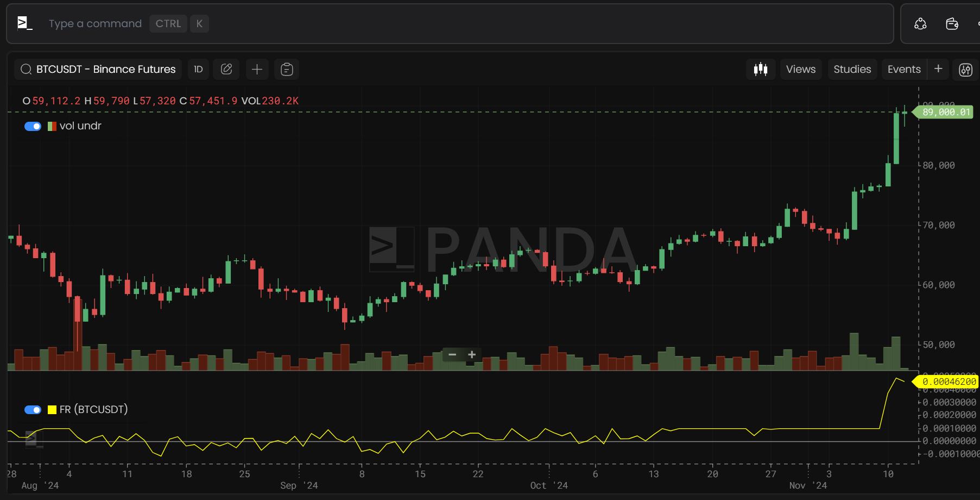Click the candlestick chart type icon
Screen dimensions: 980x500
761,69
